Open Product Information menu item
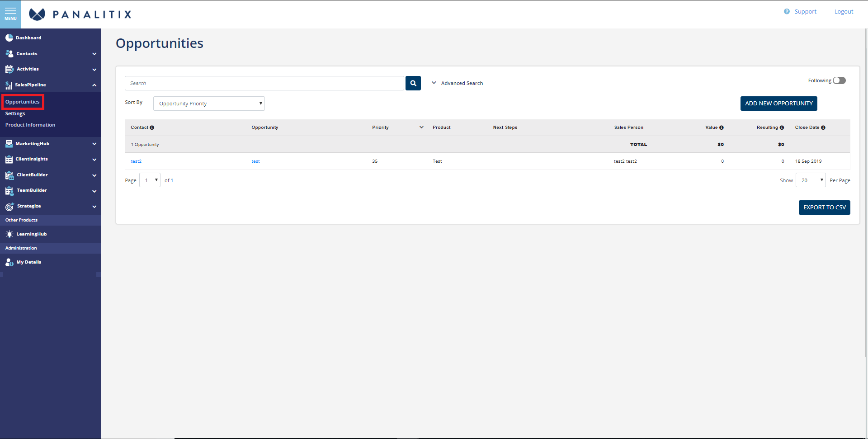Viewport: 868px width, 439px height. tap(30, 125)
